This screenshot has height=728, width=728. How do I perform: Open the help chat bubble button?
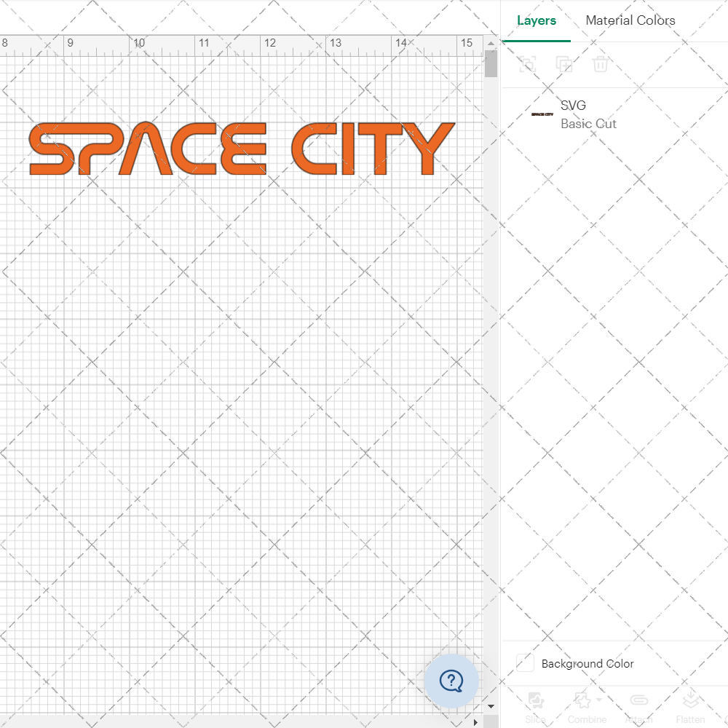pos(451,681)
